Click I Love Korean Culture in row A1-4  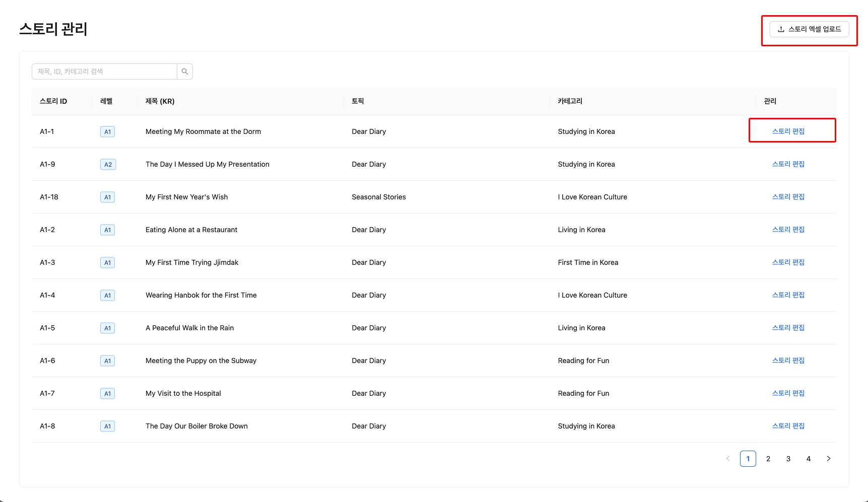(x=592, y=295)
